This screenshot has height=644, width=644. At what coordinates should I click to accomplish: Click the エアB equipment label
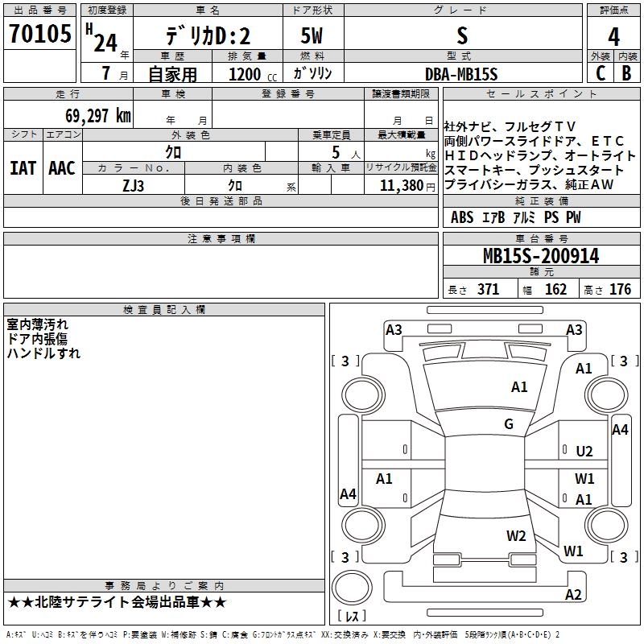(493, 217)
